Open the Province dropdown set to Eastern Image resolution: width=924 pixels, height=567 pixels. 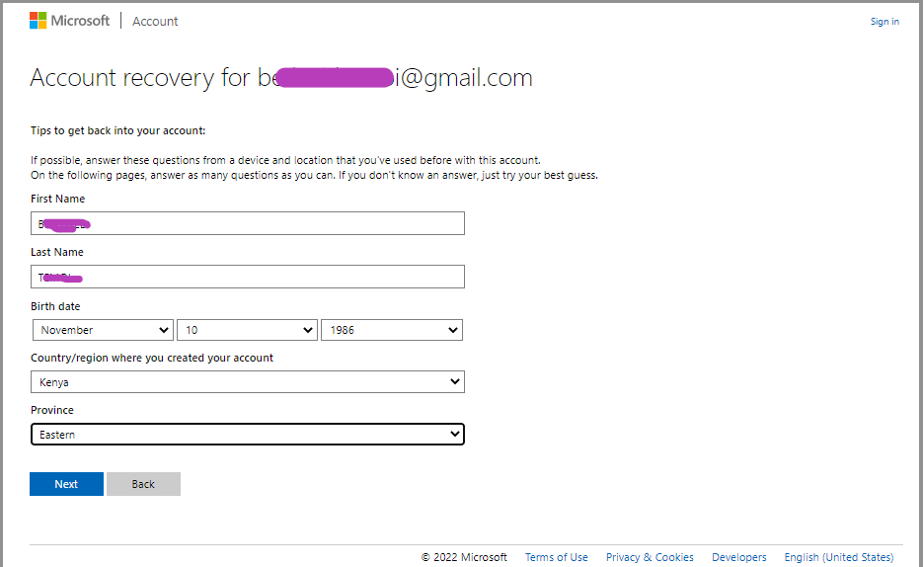(x=248, y=435)
